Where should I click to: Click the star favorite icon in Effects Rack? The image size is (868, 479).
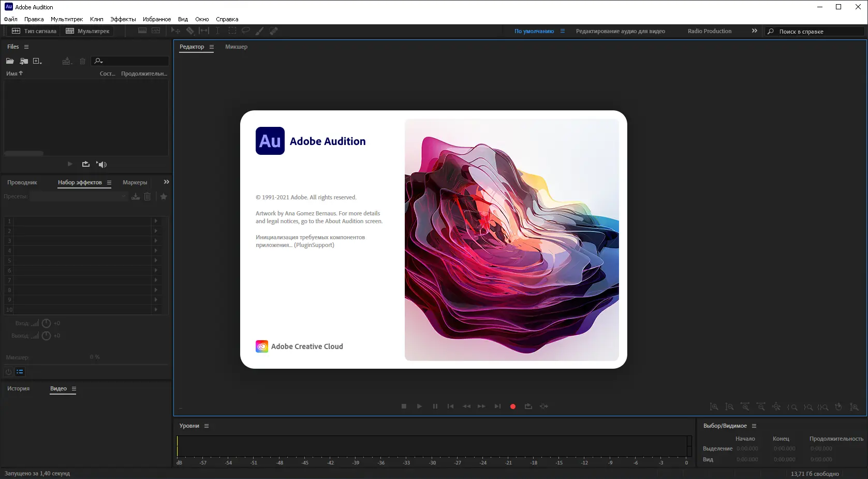(164, 197)
